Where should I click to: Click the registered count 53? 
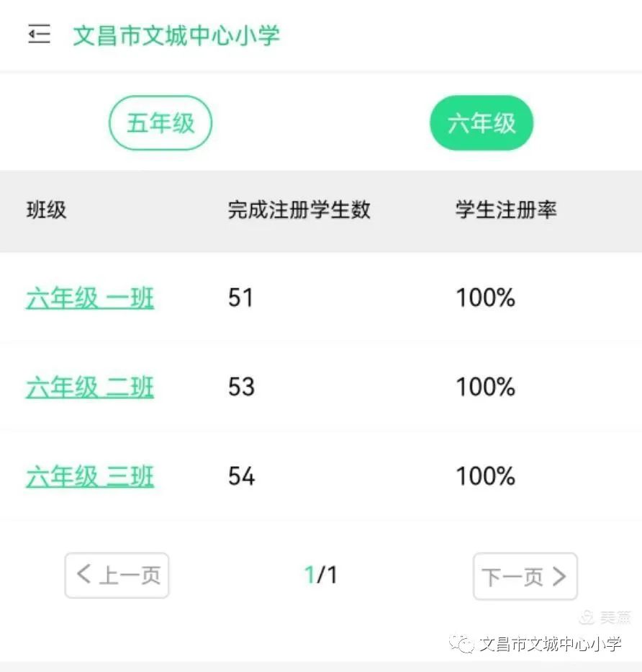[241, 387]
